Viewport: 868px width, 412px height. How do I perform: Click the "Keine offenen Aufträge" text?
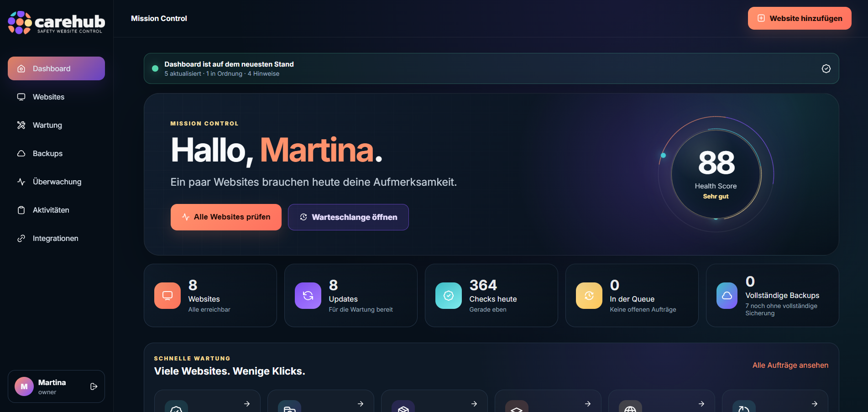[643, 309]
